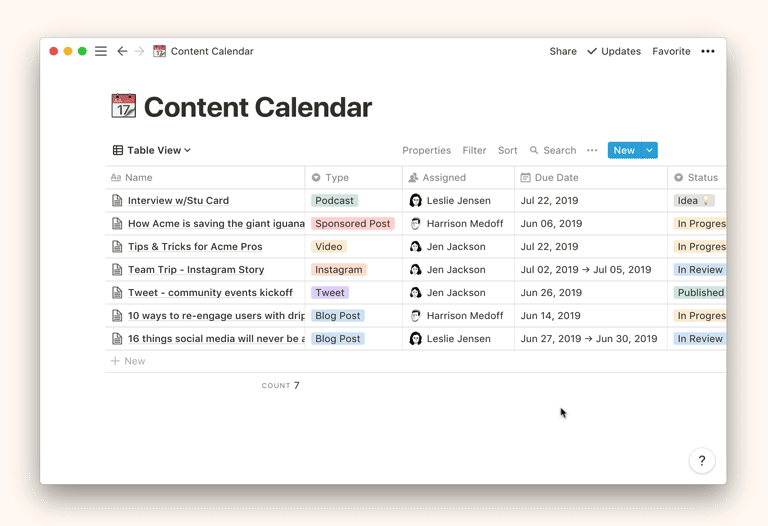Image resolution: width=768 pixels, height=526 pixels.
Task: Click the forward navigation arrow
Action: (139, 51)
